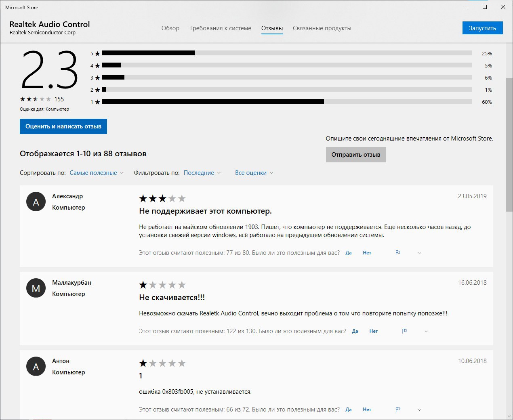Maximize the Microsoft Store window
The height and width of the screenshot is (420, 513).
point(485,7)
